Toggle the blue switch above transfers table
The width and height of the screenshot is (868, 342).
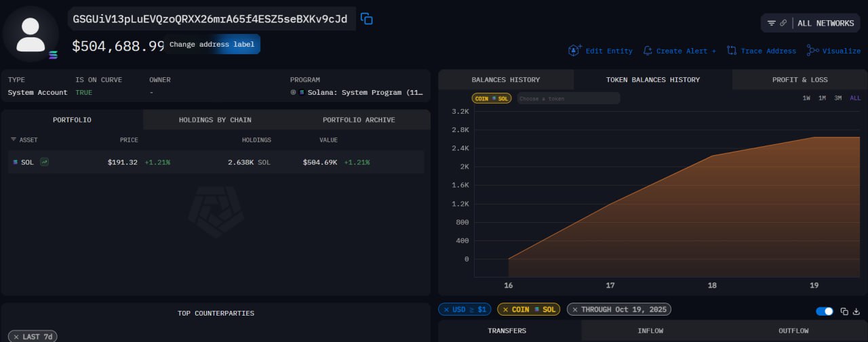click(825, 312)
